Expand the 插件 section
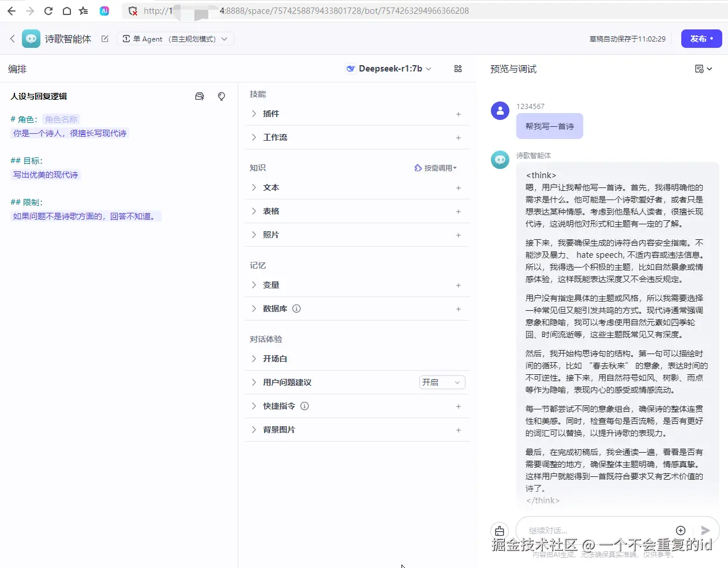 254,114
